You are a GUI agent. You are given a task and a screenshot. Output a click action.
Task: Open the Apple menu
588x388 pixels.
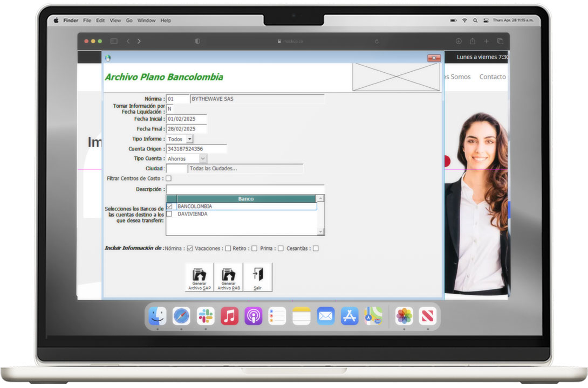point(56,20)
